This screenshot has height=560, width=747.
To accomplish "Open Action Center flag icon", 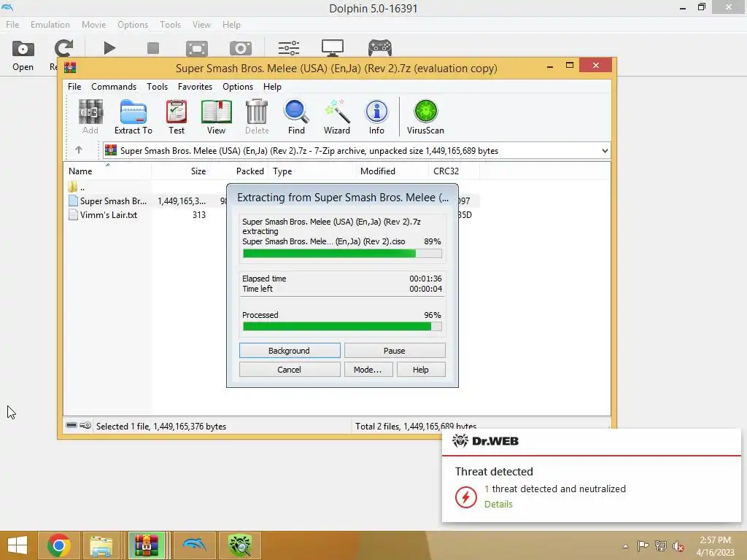I will (x=643, y=546).
